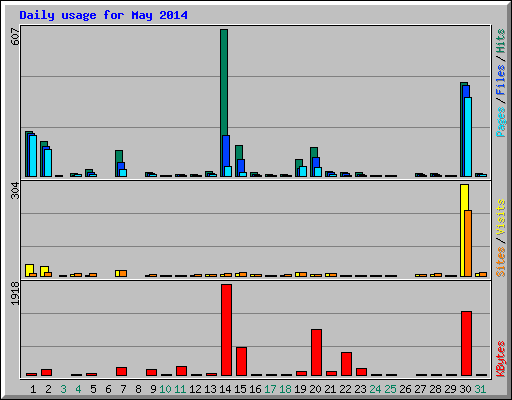
Task: Click the day 14 axis label
Action: [x=225, y=389]
